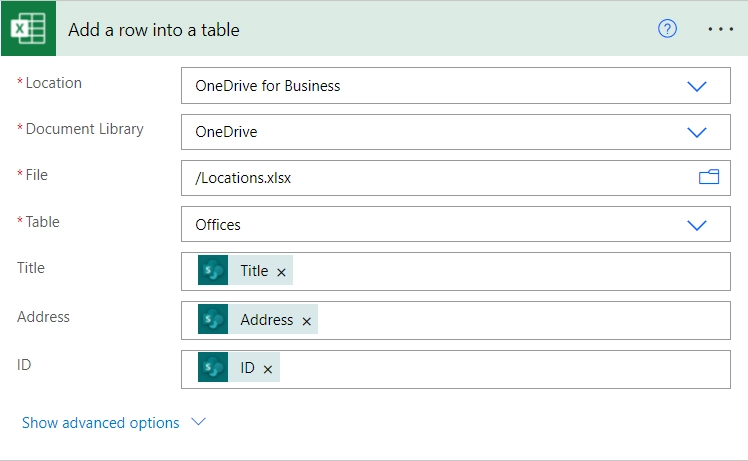Expand the Table dropdown chevron
Screen dimensions: 748x461
coord(696,225)
